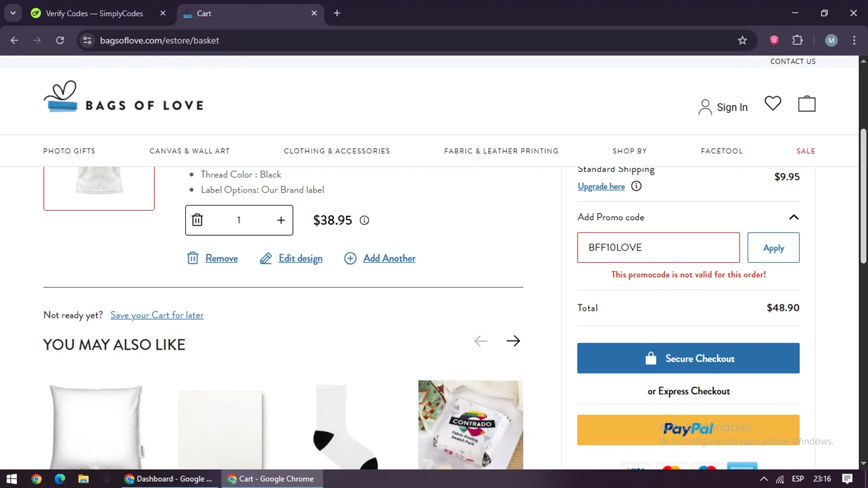The width and height of the screenshot is (868, 488).
Task: Click the Sign In text link
Action: pyautogui.click(x=732, y=107)
